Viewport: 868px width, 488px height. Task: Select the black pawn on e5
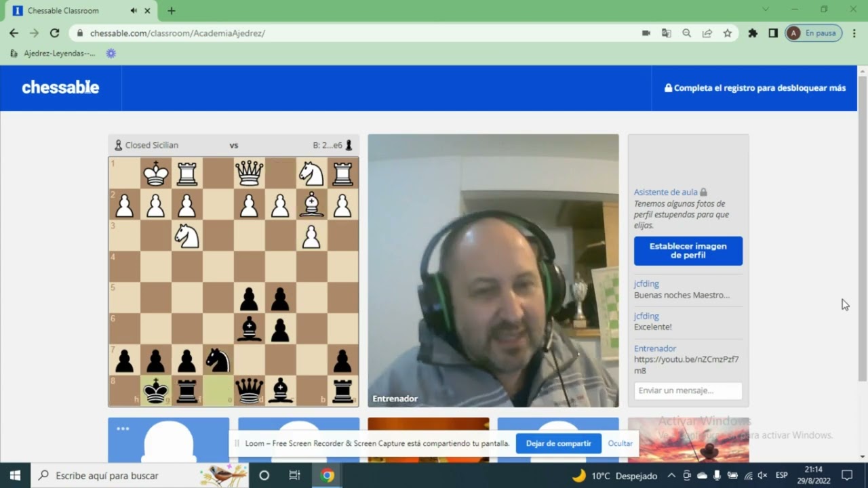249,298
